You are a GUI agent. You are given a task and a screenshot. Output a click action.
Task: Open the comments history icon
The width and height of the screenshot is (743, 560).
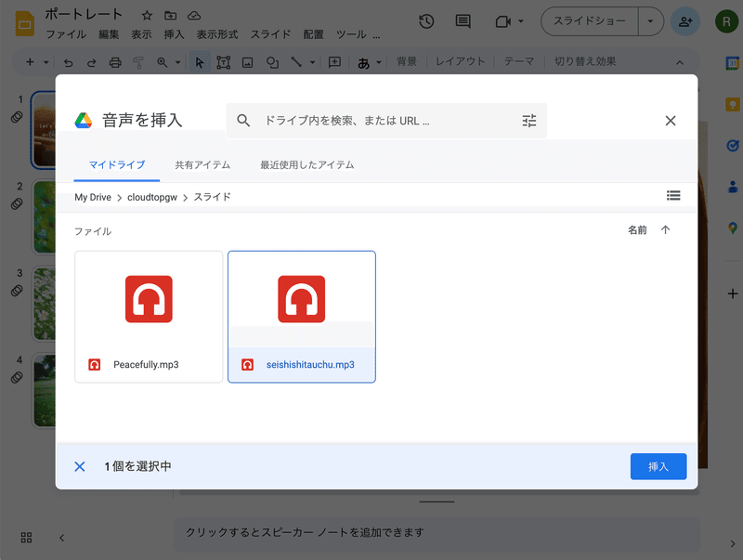coord(463,21)
